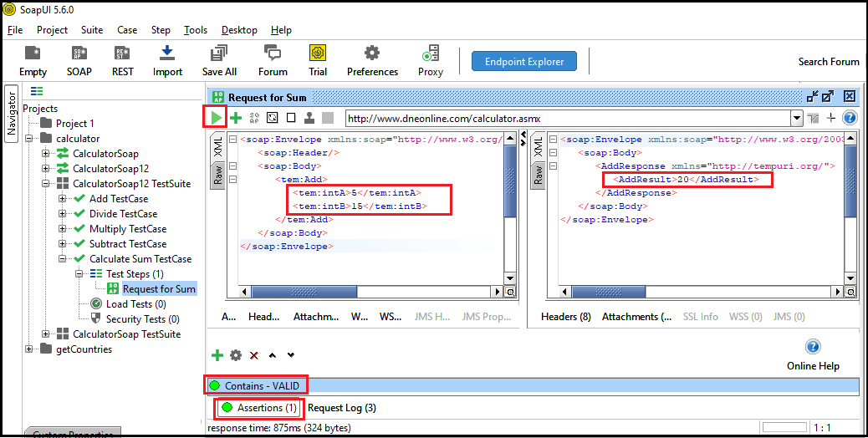
Task: Select Contains - VALID assertion row
Action: pos(533,385)
